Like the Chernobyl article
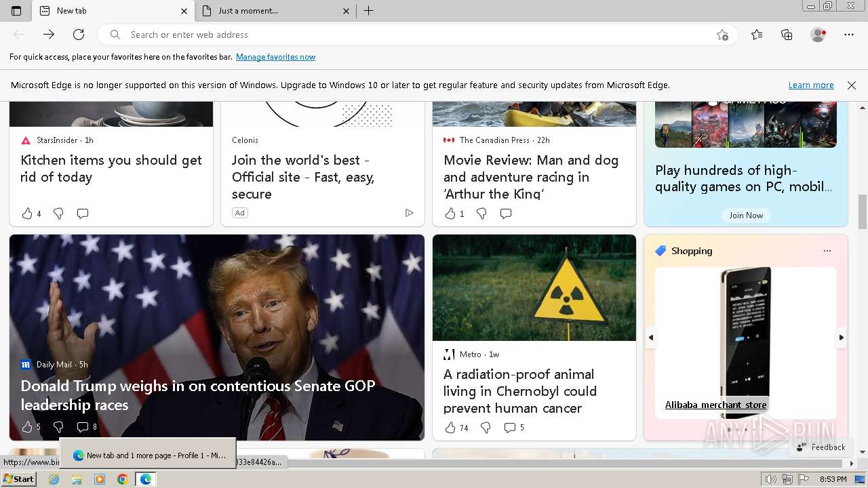 tap(450, 428)
